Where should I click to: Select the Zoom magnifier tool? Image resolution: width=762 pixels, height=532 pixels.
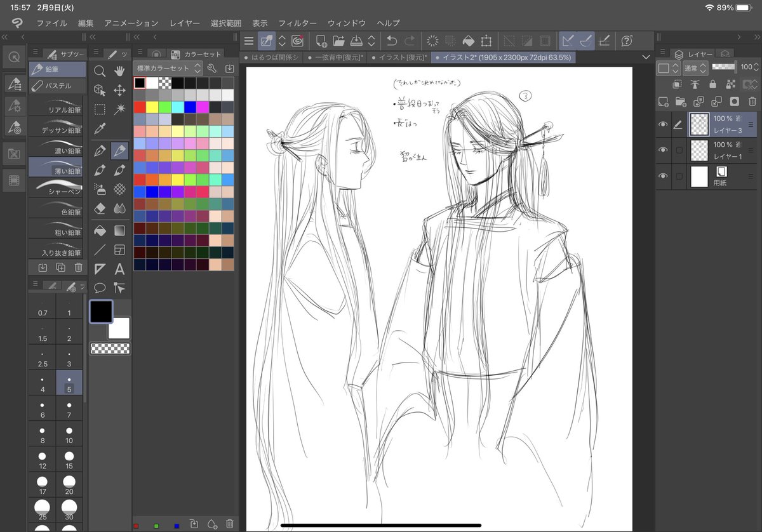pos(100,70)
